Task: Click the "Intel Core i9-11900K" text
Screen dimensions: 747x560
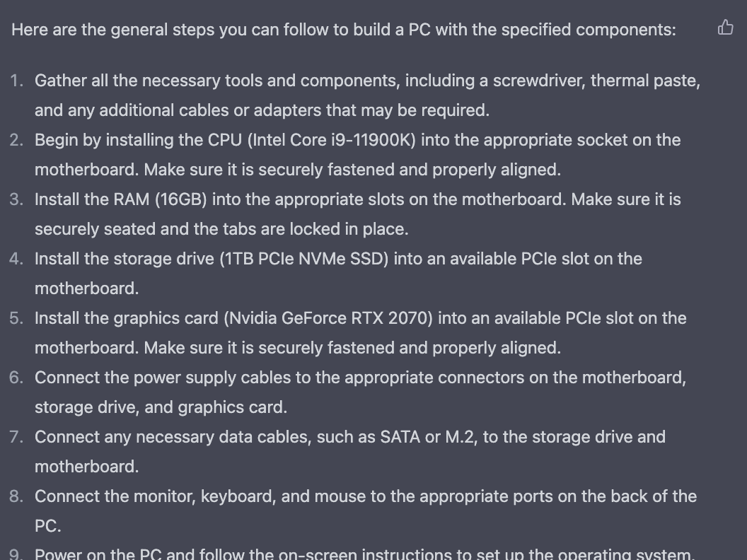Action: click(x=331, y=140)
